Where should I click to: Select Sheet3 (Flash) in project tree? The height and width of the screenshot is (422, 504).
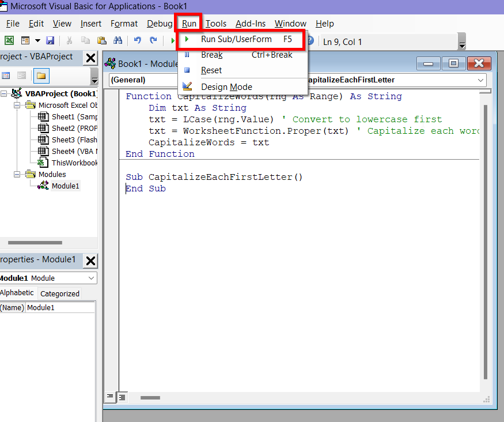[x=74, y=140]
